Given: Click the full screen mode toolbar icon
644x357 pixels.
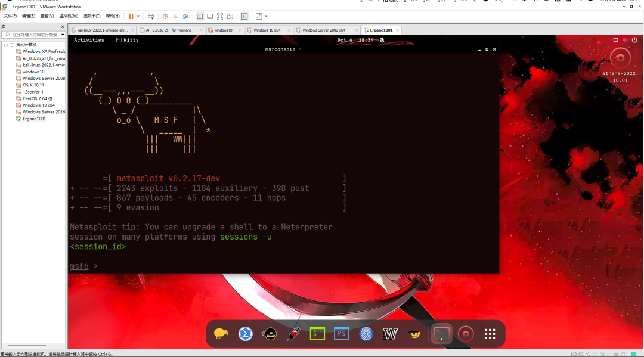Looking at the screenshot, I should coord(220,17).
